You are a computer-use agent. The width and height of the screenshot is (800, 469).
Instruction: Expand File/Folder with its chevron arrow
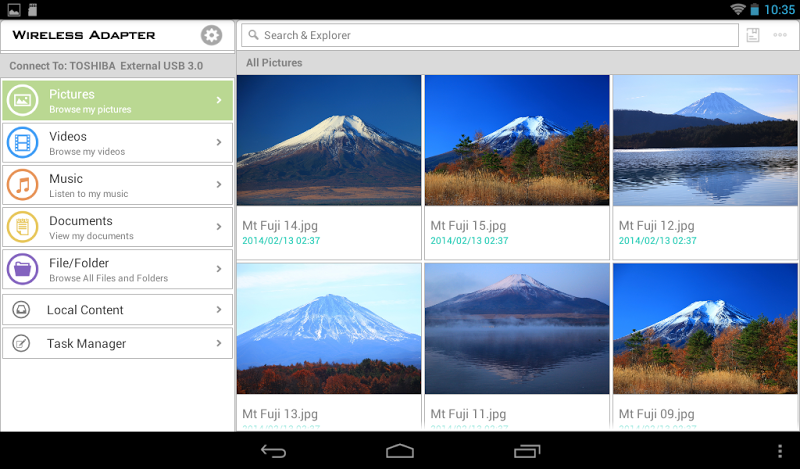pyautogui.click(x=219, y=269)
